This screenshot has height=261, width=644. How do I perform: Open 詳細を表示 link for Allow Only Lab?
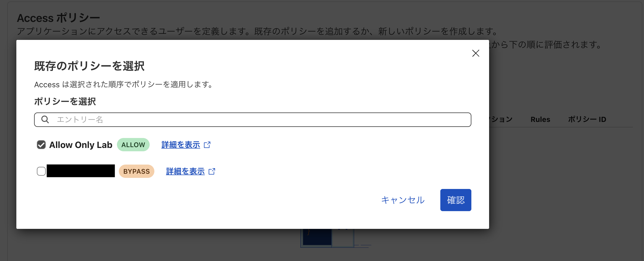tap(181, 145)
